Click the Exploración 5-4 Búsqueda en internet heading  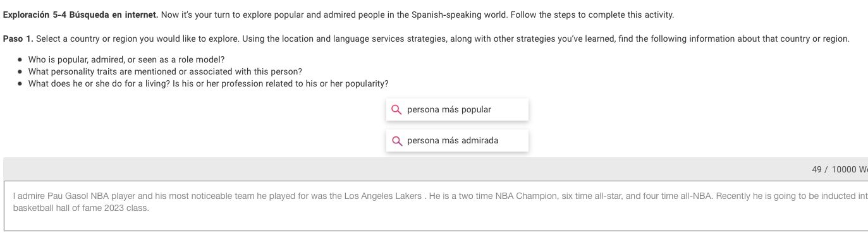[81, 15]
